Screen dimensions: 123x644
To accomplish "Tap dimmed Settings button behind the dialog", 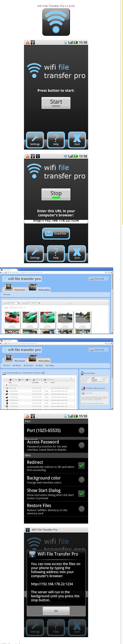I will click(x=35, y=627).
